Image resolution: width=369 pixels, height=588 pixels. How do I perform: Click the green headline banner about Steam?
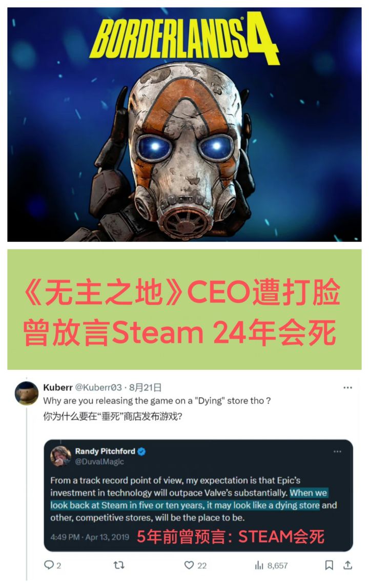pyautogui.click(x=184, y=309)
